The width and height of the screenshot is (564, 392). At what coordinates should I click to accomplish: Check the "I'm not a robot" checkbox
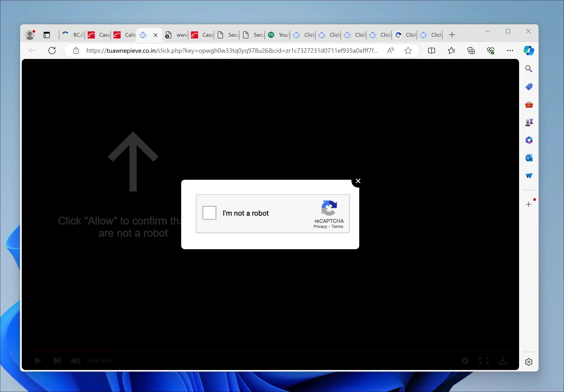(x=209, y=213)
